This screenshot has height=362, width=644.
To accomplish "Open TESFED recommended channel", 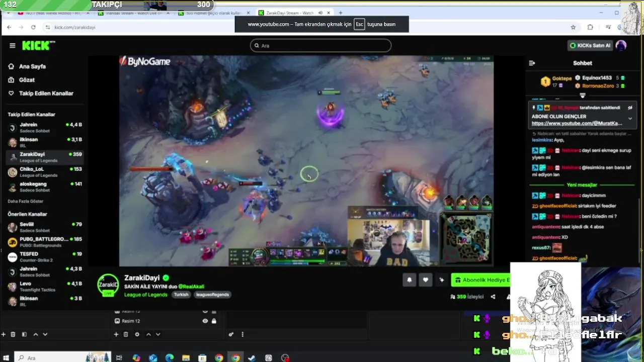I will [44, 257].
